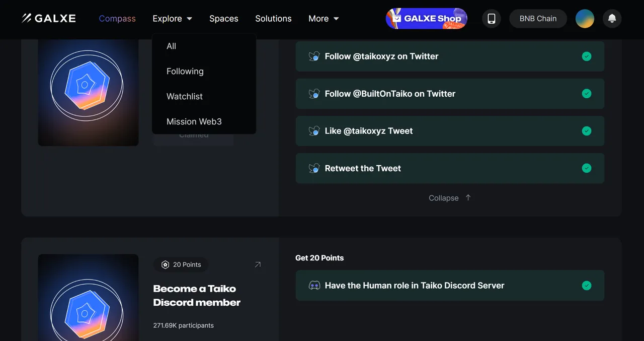This screenshot has height=341, width=644.
Task: Open Like @taikoxyz Tweet task
Action: point(450,131)
